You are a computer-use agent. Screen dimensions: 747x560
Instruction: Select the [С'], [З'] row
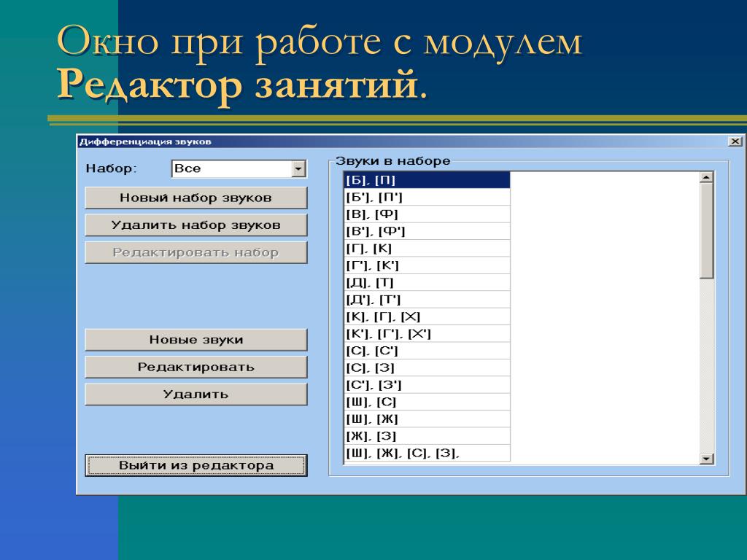pos(427,385)
